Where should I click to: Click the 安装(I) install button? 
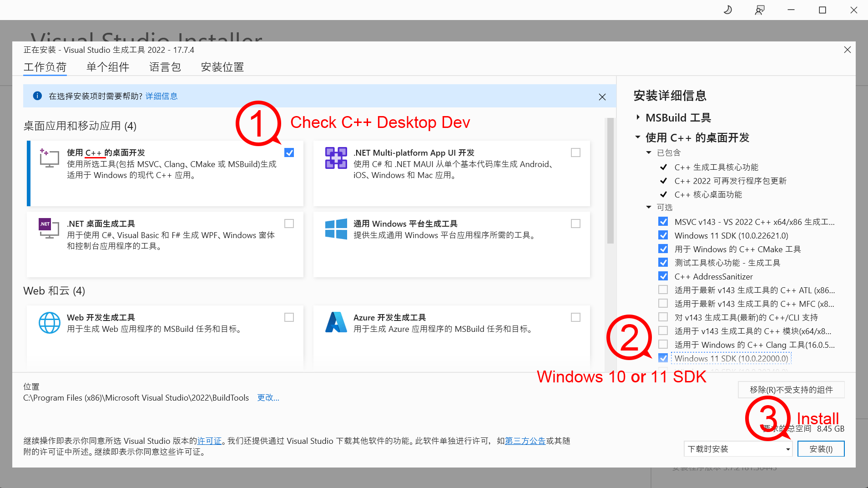[x=821, y=449]
